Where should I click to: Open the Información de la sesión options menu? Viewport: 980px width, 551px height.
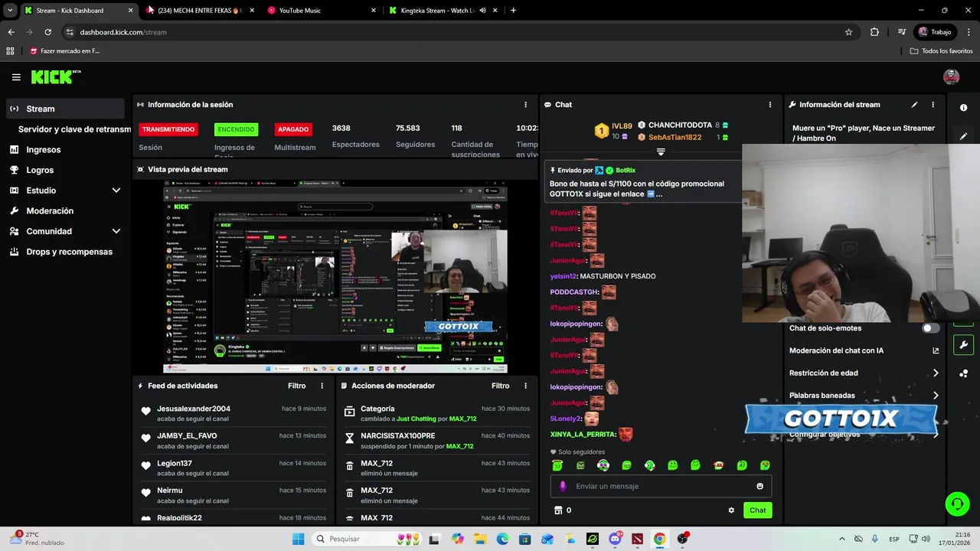(525, 105)
